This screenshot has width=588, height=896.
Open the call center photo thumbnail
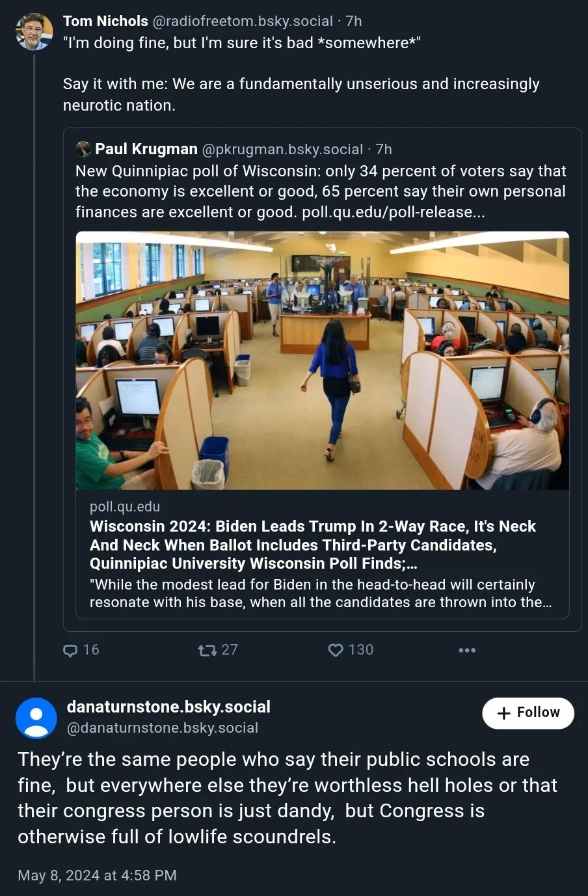click(323, 360)
